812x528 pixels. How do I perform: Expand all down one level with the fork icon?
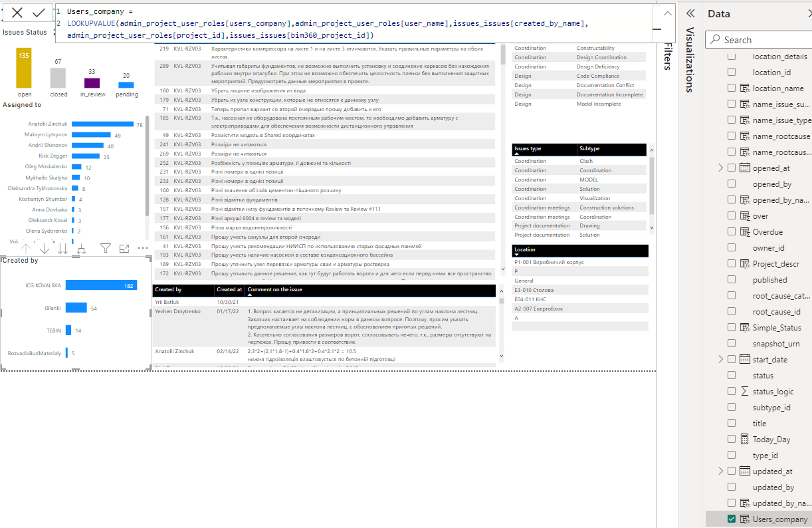point(82,249)
